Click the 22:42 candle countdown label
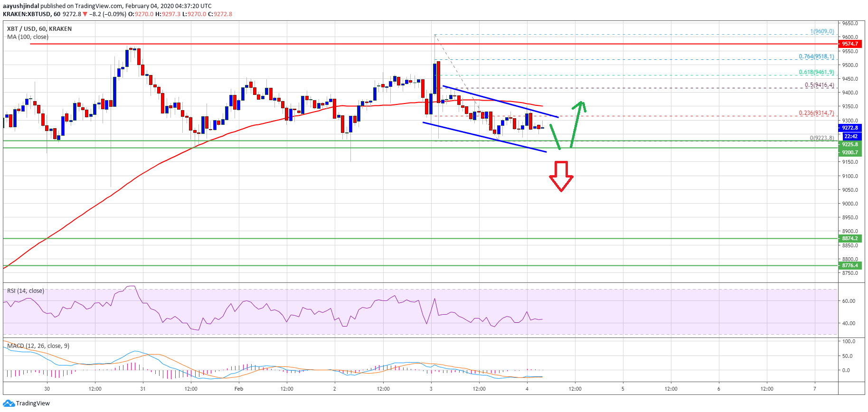The width and height of the screenshot is (868, 412). point(850,137)
